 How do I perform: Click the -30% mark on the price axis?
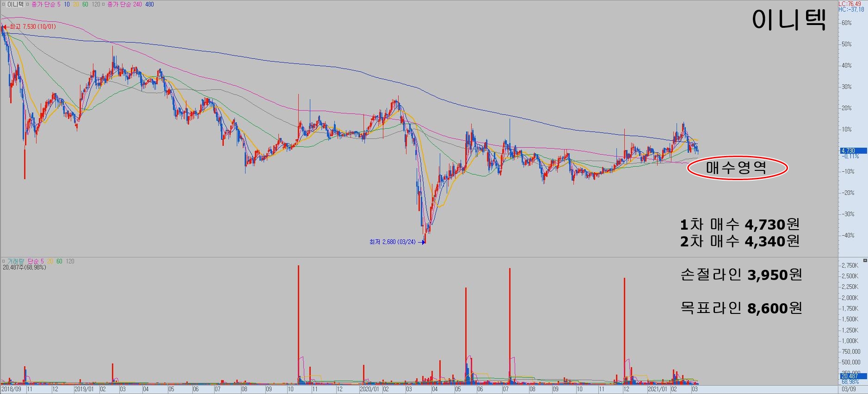click(x=847, y=214)
